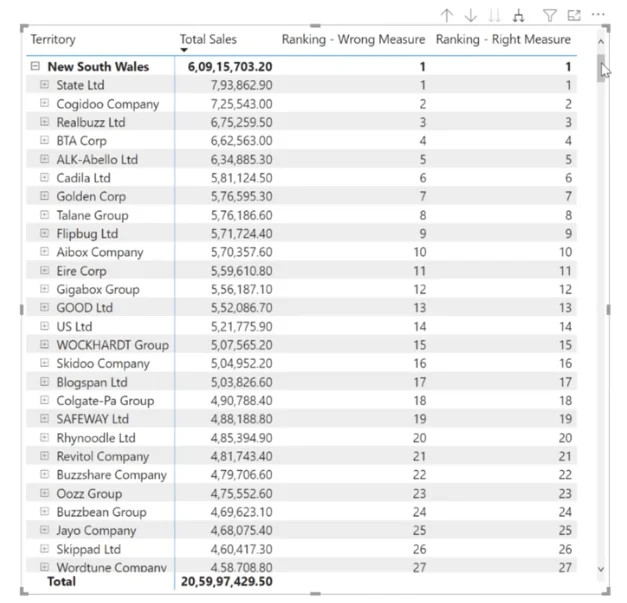Select the 4,81,743.40 sales cell

point(242,456)
